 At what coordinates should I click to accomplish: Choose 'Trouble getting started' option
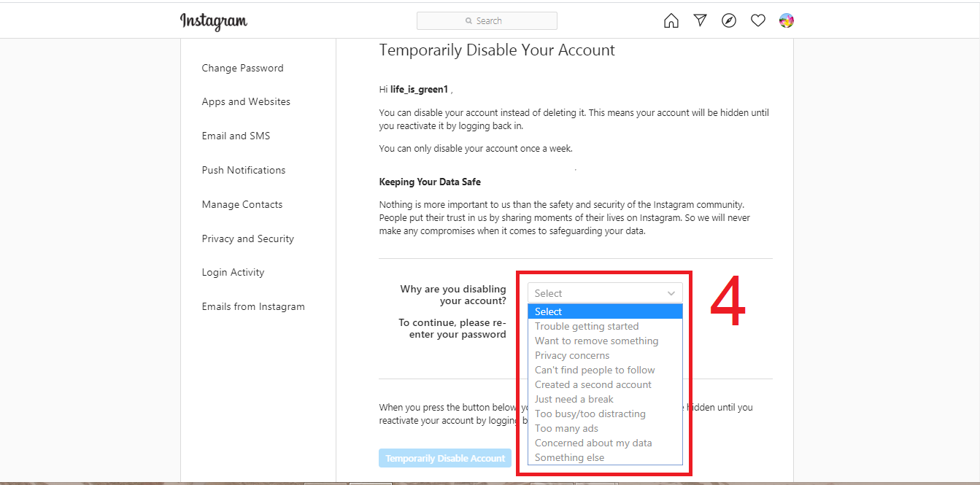587,326
